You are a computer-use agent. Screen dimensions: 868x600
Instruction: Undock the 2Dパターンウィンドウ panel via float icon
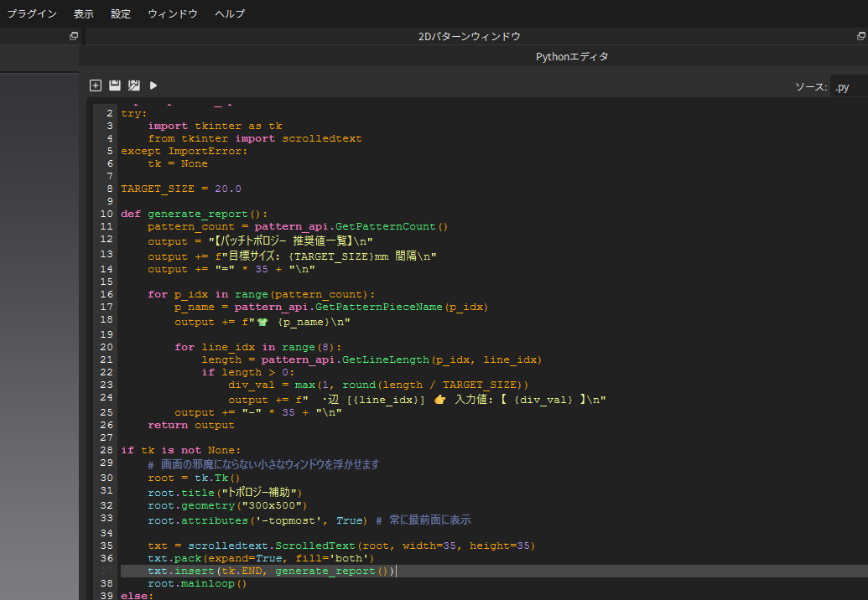tap(860, 36)
